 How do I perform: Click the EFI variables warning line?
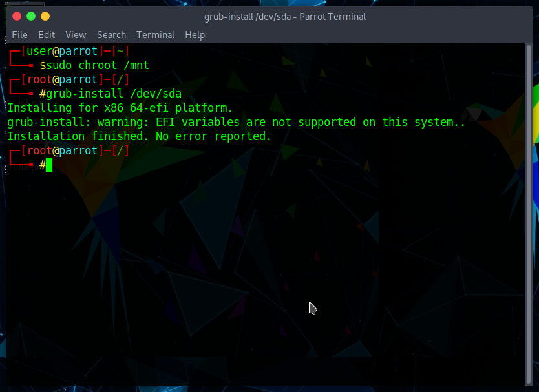click(236, 122)
